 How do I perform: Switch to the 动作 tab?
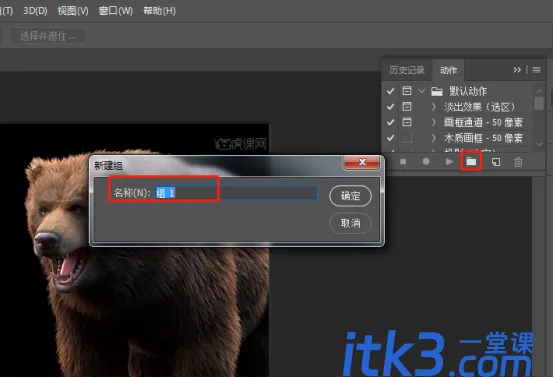click(x=448, y=70)
